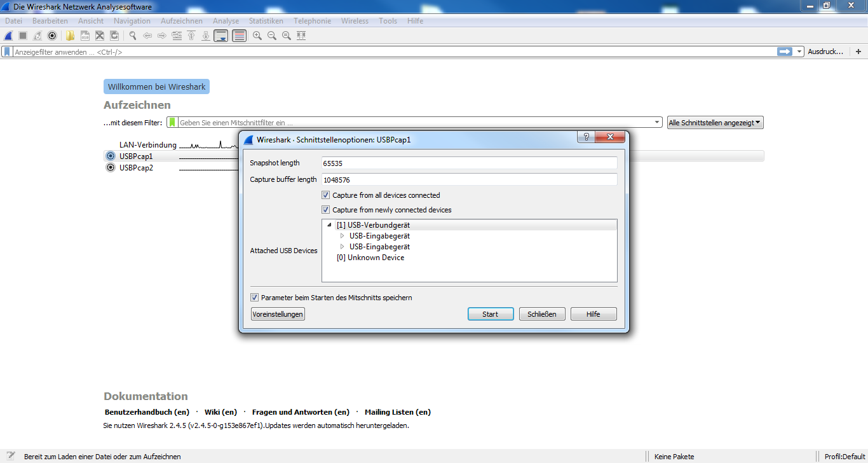Zoom out on the main window text

[272, 36]
